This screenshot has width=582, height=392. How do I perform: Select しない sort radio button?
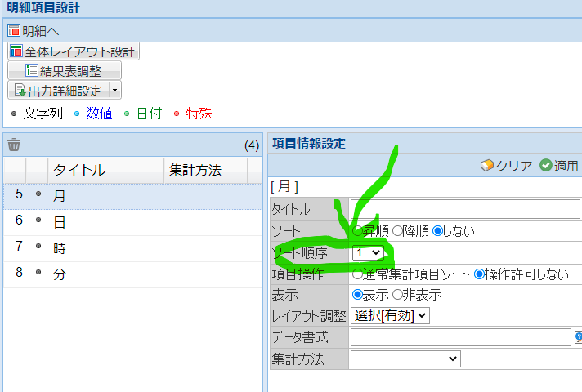(438, 231)
